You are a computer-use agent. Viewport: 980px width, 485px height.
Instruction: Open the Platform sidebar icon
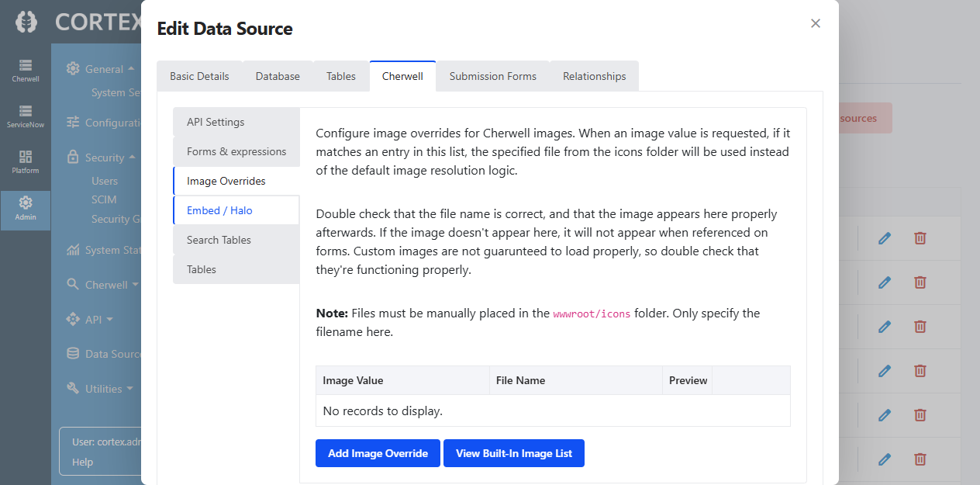tap(26, 162)
